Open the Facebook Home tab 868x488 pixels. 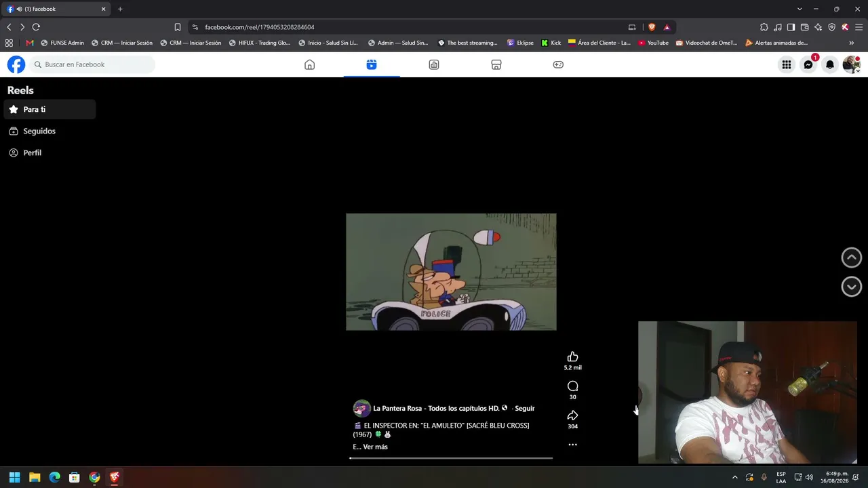tap(309, 64)
